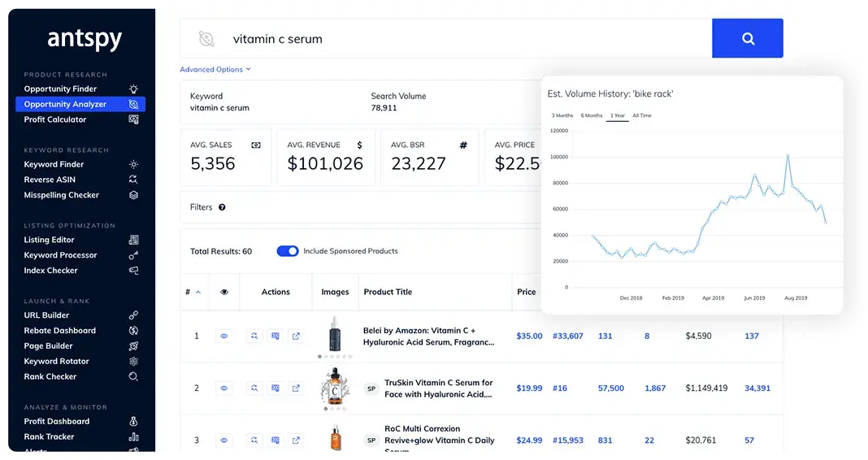
Task: Click the Price column header
Action: click(x=526, y=292)
